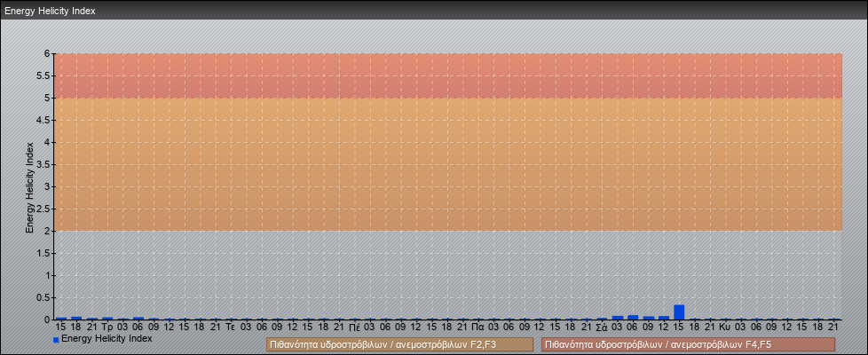Screen dimensions: 868x355
Task: Click the blue Energy Helicity Index legend square
Action: pos(56,339)
